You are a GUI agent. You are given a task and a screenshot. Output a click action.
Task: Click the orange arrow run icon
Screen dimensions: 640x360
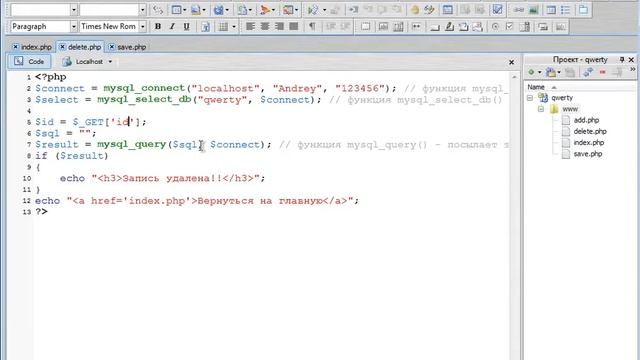point(264,9)
